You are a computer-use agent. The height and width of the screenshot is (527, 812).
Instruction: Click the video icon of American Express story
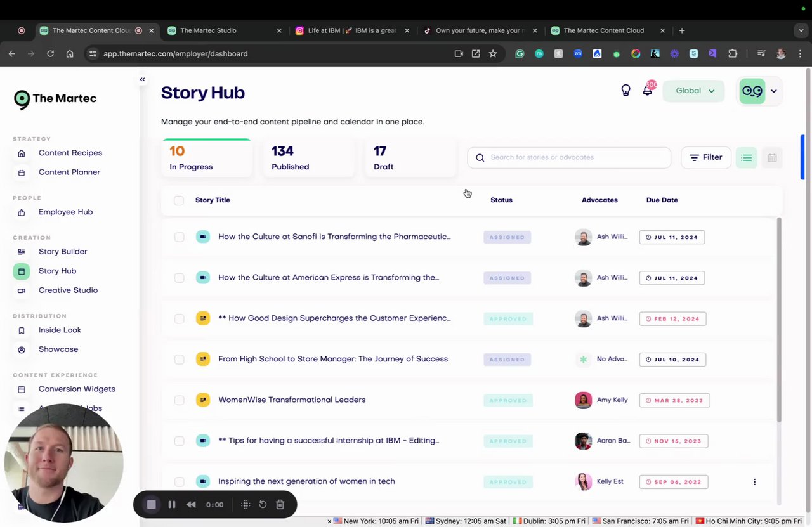click(x=203, y=278)
